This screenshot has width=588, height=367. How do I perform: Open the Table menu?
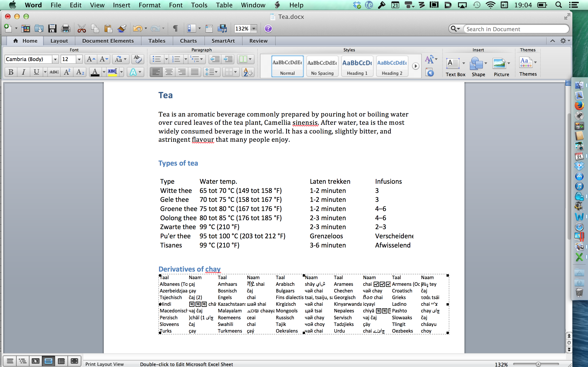pos(224,5)
